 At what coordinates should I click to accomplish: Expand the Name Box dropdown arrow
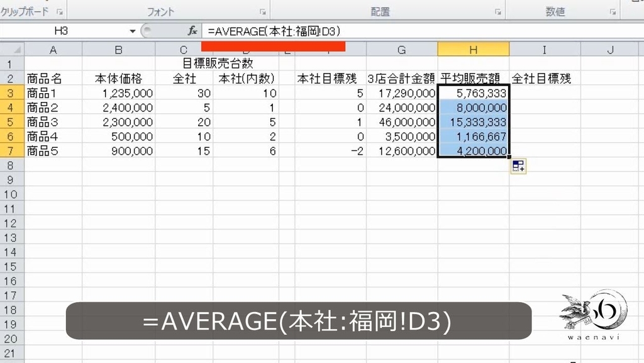(x=132, y=31)
